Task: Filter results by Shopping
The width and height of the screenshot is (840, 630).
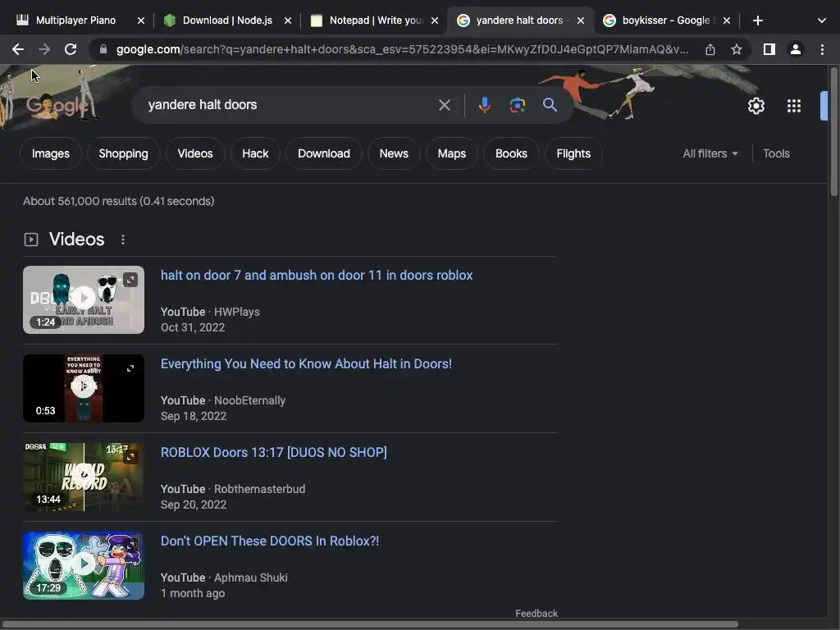Action: pyautogui.click(x=123, y=153)
